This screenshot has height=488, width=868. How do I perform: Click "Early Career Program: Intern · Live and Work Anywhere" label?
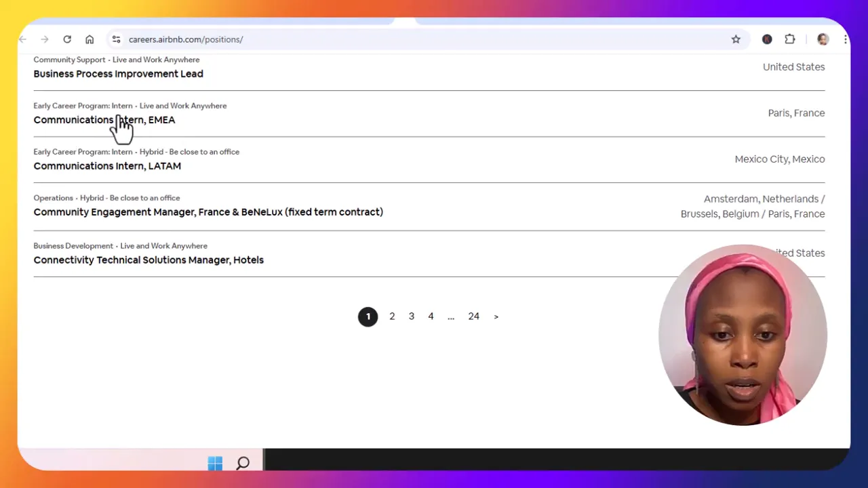tap(130, 106)
